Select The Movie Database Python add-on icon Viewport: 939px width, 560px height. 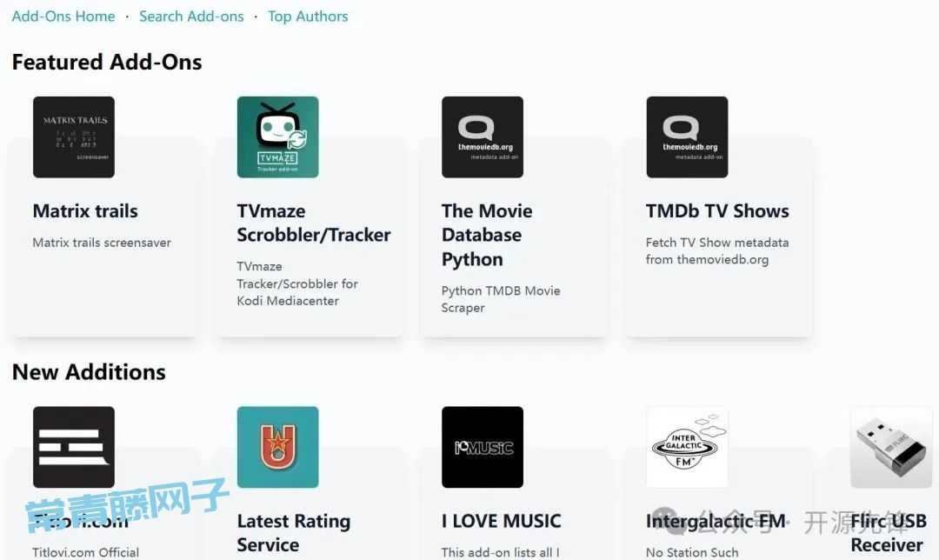pyautogui.click(x=483, y=137)
